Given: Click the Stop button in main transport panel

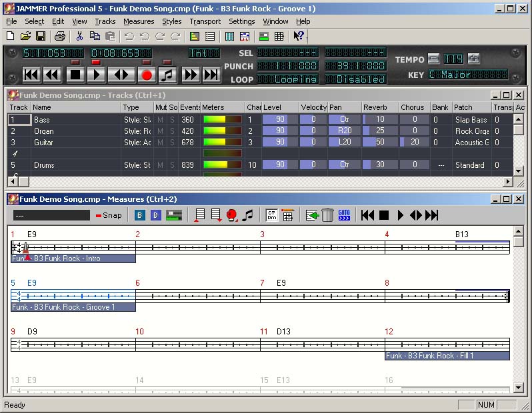Looking at the screenshot, I should (75, 75).
